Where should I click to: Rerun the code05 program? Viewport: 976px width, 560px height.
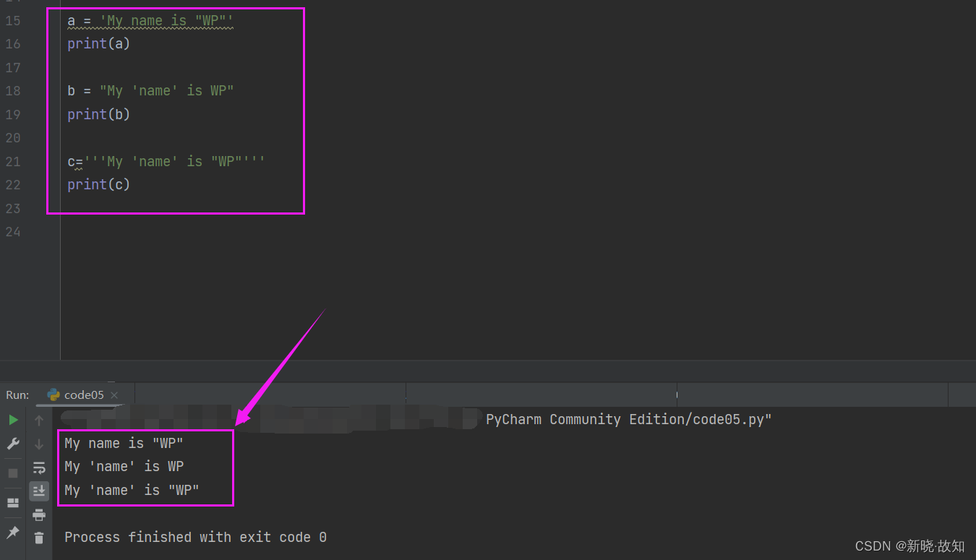click(x=13, y=419)
